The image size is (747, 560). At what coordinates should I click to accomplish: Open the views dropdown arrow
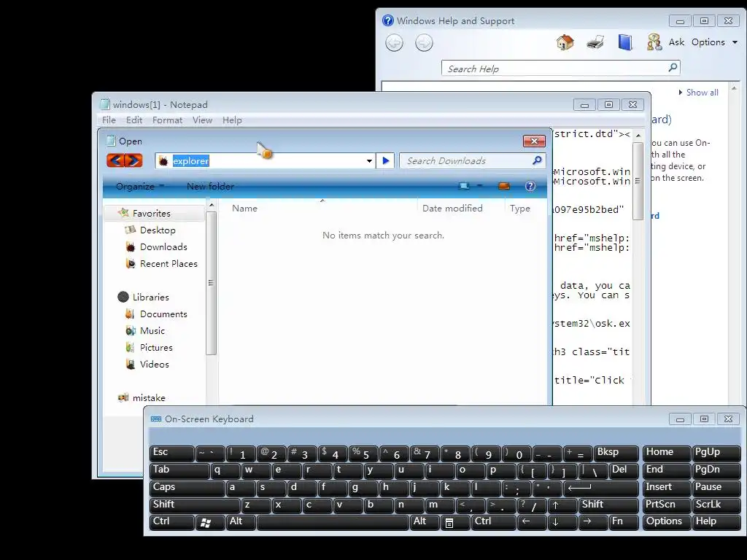coord(479,186)
